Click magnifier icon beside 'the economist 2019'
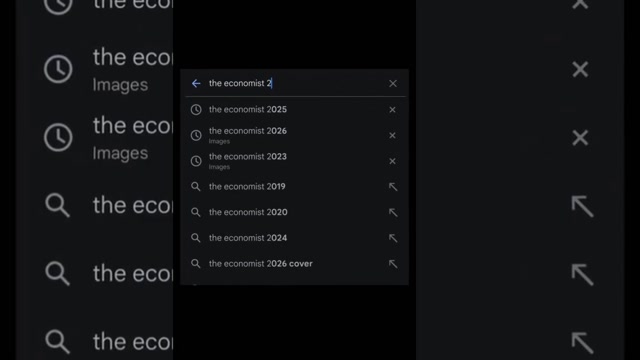The width and height of the screenshot is (640, 360). (196, 187)
